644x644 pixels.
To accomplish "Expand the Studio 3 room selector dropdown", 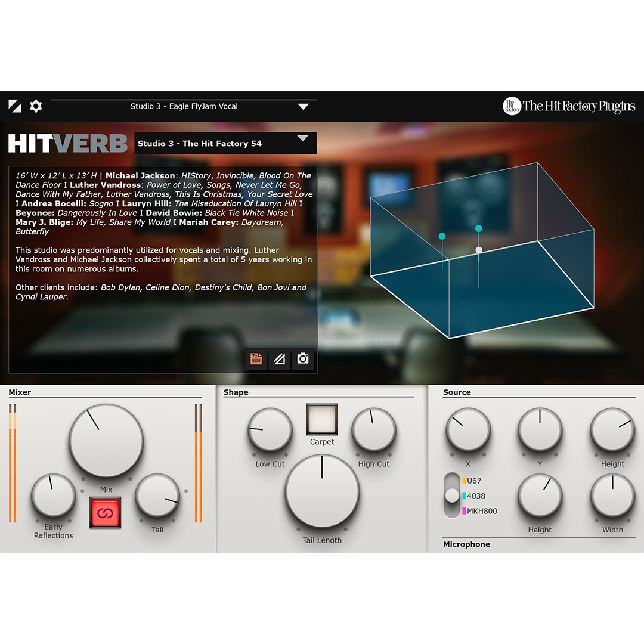I will [303, 139].
